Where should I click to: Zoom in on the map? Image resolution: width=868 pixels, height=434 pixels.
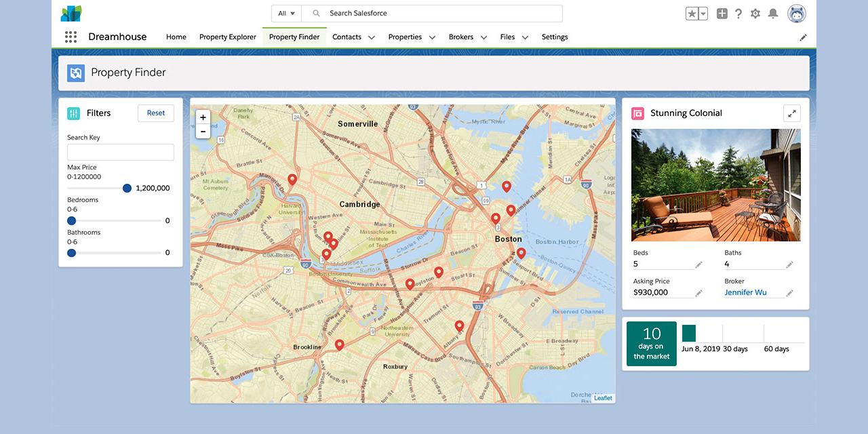(203, 117)
